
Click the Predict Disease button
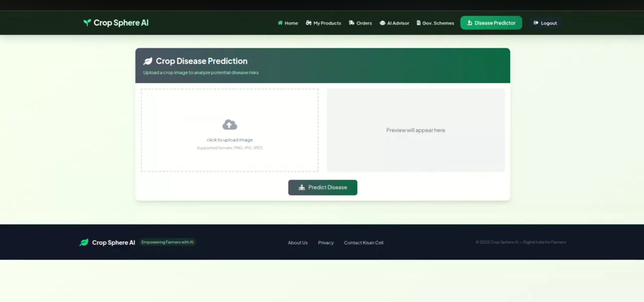(322, 187)
